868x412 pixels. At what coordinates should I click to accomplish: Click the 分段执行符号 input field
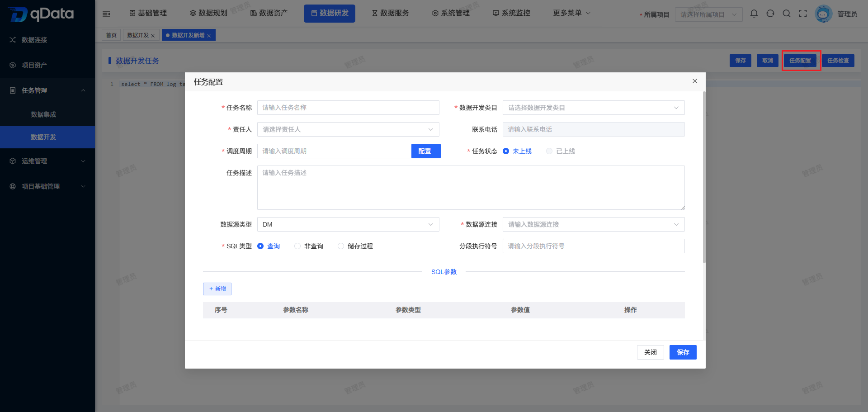pos(594,246)
